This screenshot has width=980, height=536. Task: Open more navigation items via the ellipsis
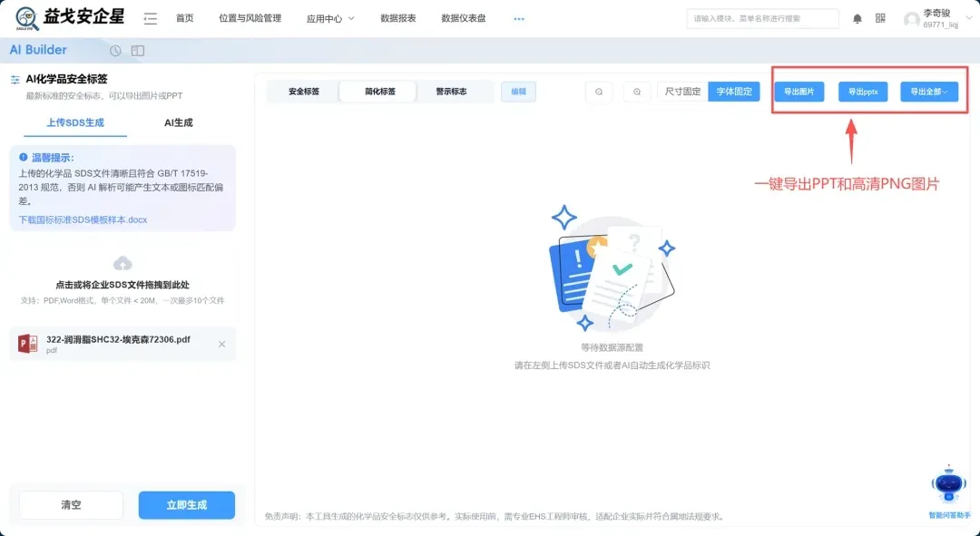click(x=519, y=19)
